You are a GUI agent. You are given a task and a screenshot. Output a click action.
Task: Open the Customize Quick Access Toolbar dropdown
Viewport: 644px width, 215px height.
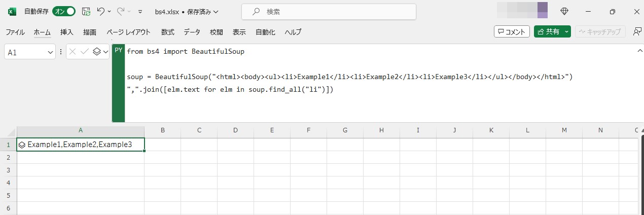[140, 11]
